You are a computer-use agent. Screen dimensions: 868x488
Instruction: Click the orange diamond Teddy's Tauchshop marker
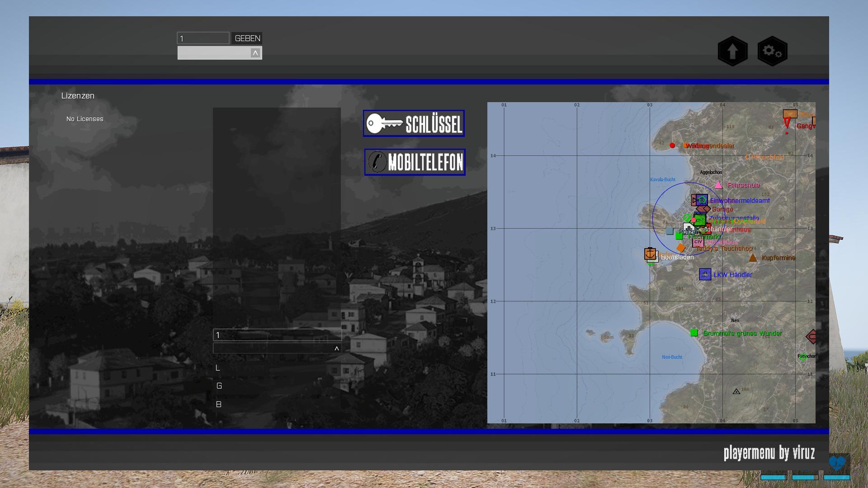681,248
